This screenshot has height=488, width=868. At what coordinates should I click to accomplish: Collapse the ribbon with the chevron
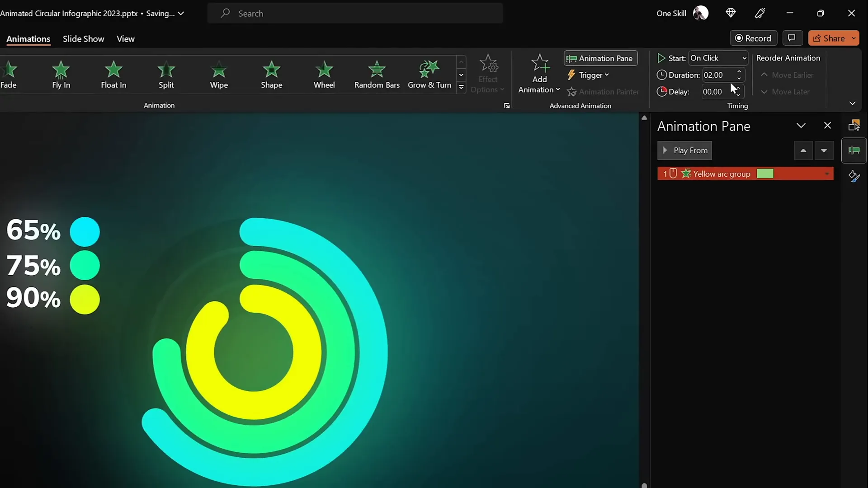(852, 103)
